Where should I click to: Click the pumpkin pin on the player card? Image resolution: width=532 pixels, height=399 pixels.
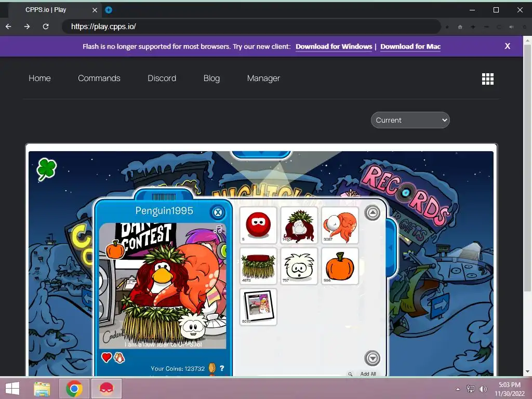point(115,250)
